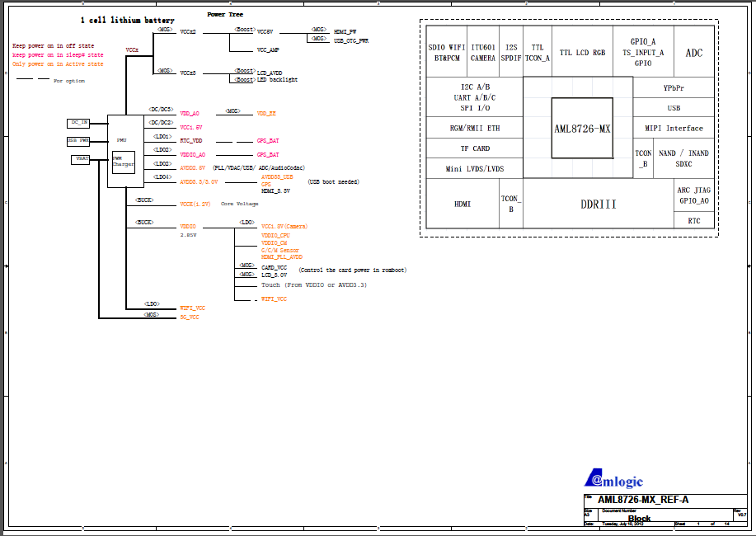Viewport: 756px width, 536px height.
Task: Click the AML8726-MX_REF-A title text
Action: point(643,500)
